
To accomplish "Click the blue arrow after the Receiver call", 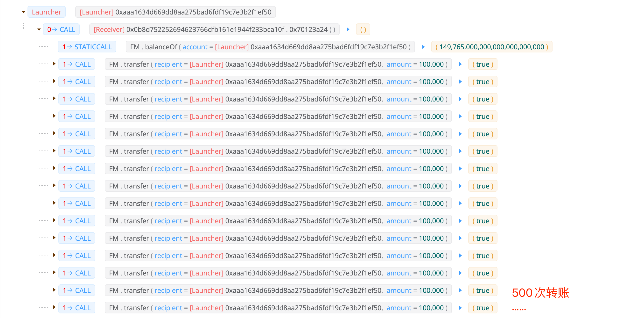I will (x=348, y=29).
